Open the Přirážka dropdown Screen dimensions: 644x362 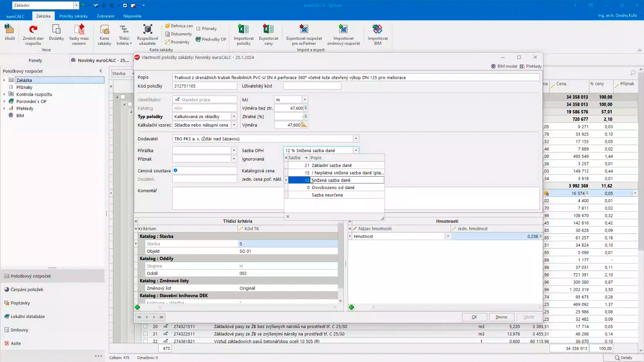[x=234, y=151]
